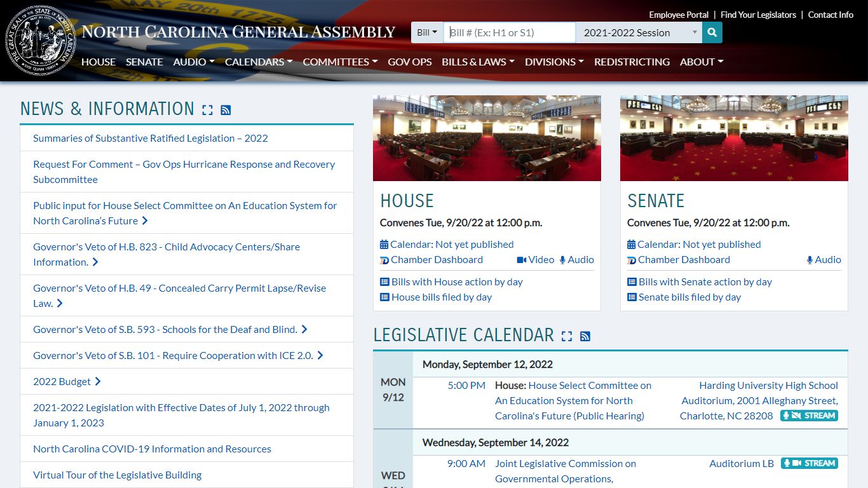
Task: Open the REDISTRICTING nav item
Action: click(x=632, y=62)
